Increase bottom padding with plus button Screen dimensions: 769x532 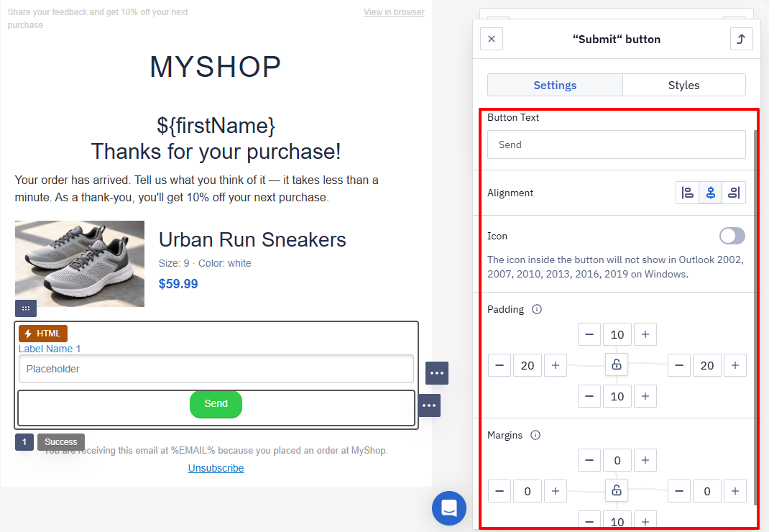point(645,396)
